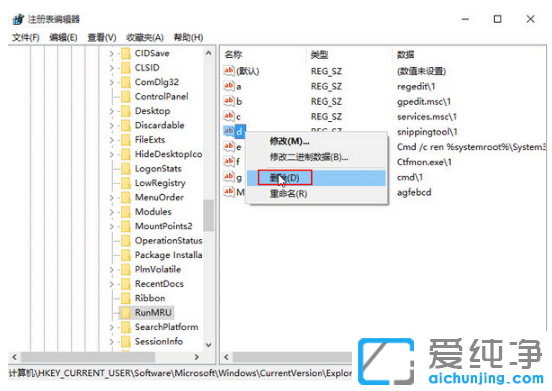Image resolution: width=552 pixels, height=391 pixels.
Task: Choose 删除(D) from context menu
Action: click(316, 178)
